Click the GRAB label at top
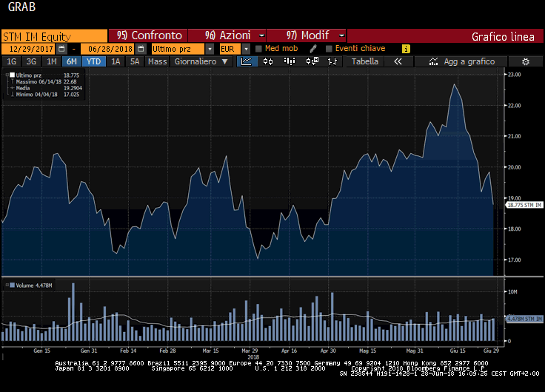Screen dimensions: 545x392 [21, 7]
